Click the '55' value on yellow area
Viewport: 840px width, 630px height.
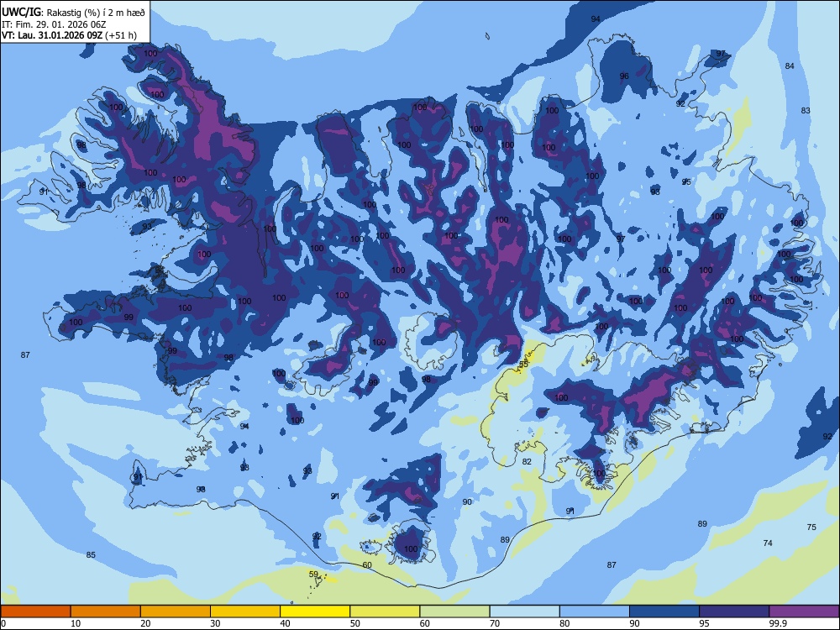pos(524,365)
